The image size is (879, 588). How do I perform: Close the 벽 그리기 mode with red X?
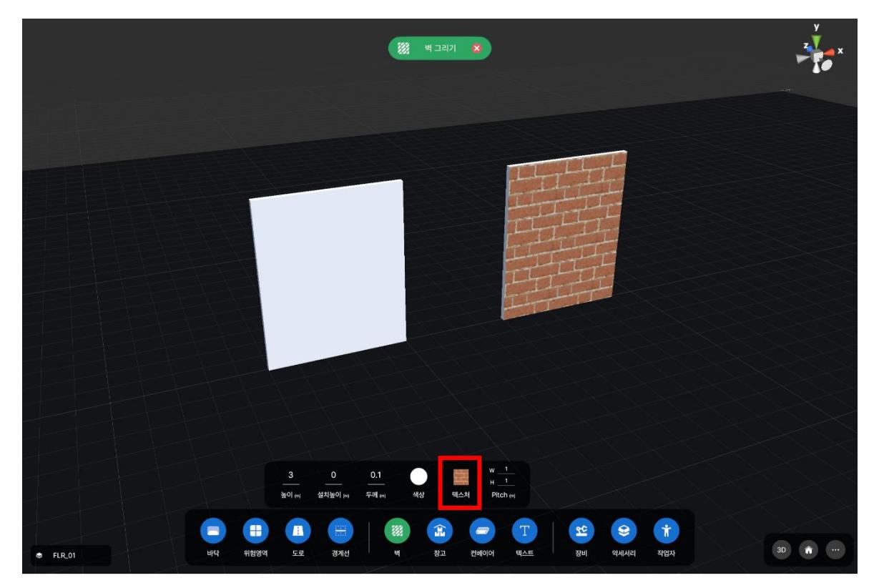(477, 49)
